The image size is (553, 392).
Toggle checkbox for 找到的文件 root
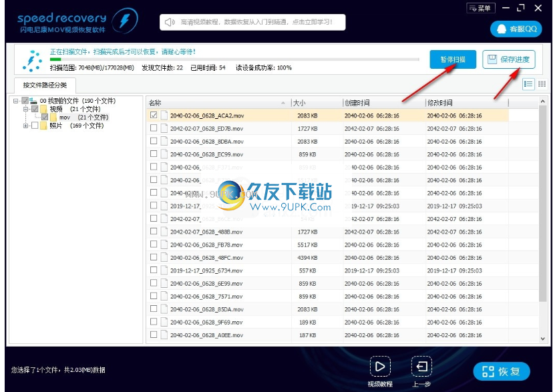coord(25,101)
